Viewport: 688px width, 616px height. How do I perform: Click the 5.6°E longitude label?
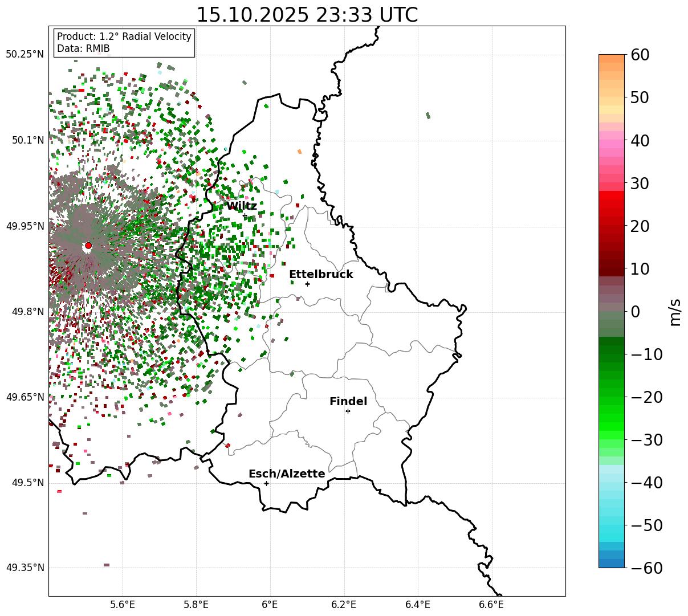click(x=123, y=605)
